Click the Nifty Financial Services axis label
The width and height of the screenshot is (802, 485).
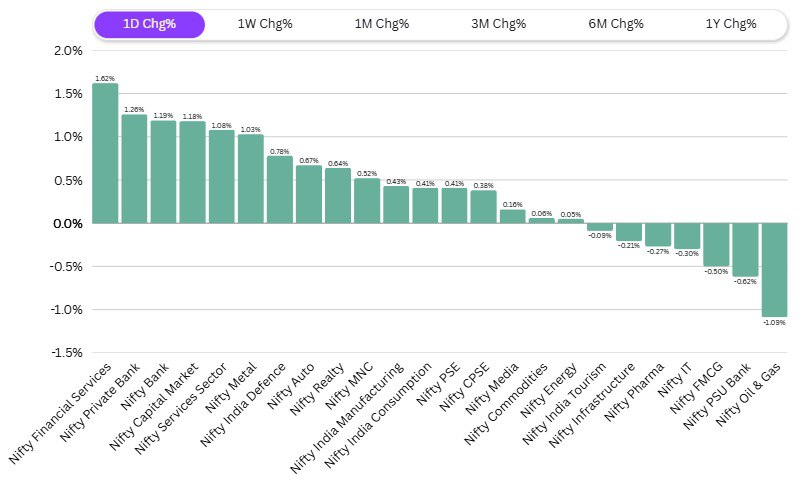click(60, 413)
